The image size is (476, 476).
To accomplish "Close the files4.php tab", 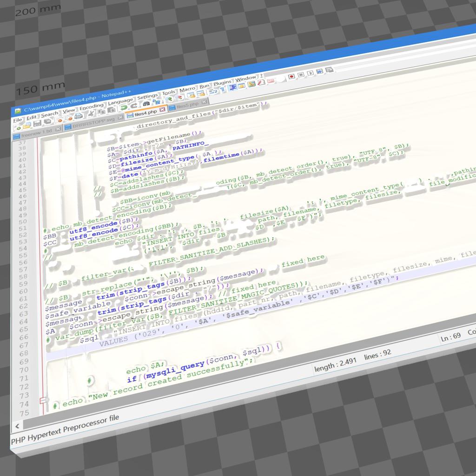I will click(162, 110).
